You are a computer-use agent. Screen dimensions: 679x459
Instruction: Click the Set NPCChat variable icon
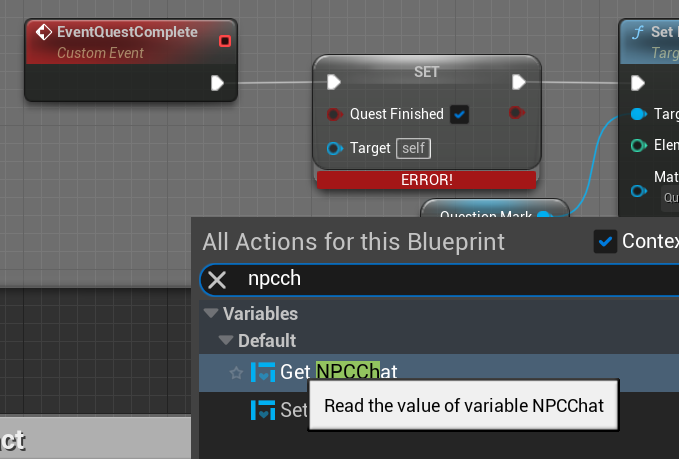[x=263, y=410]
